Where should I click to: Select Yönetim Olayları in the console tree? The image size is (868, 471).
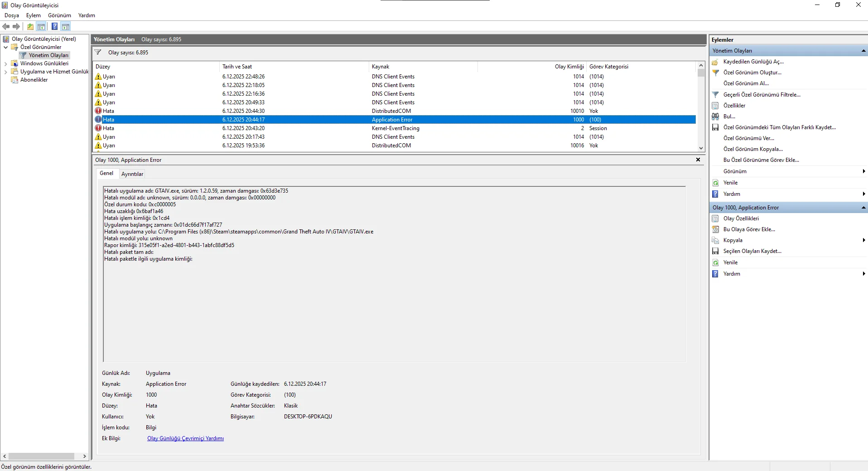(48, 55)
